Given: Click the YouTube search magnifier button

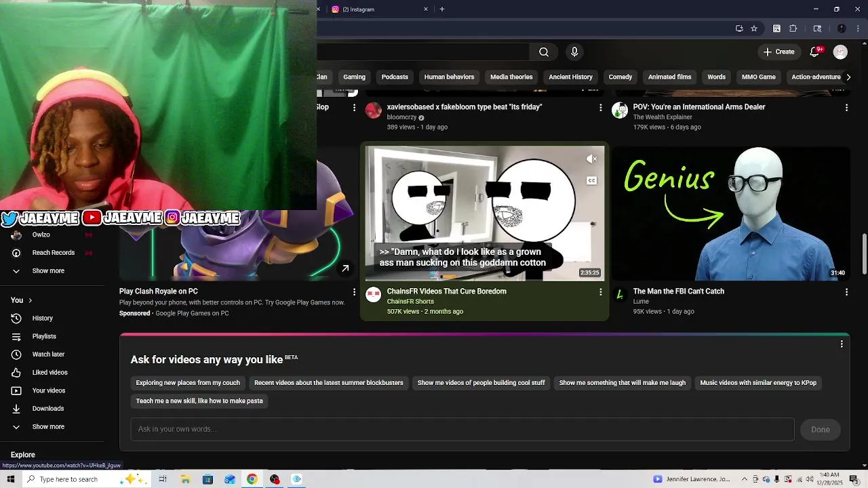Looking at the screenshot, I should click(543, 52).
